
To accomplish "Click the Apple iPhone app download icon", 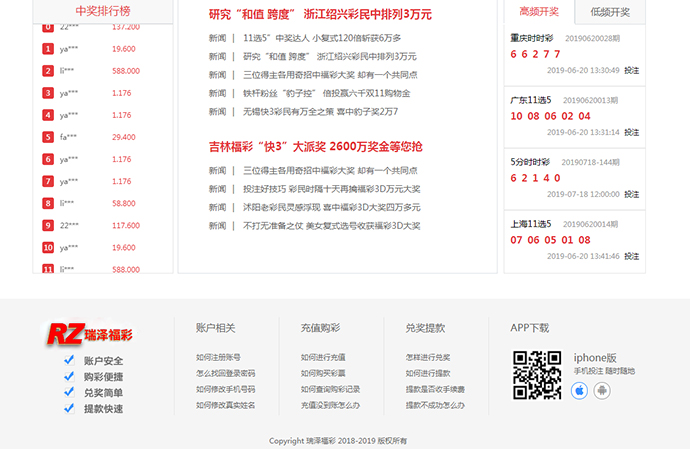I will coord(579,390).
